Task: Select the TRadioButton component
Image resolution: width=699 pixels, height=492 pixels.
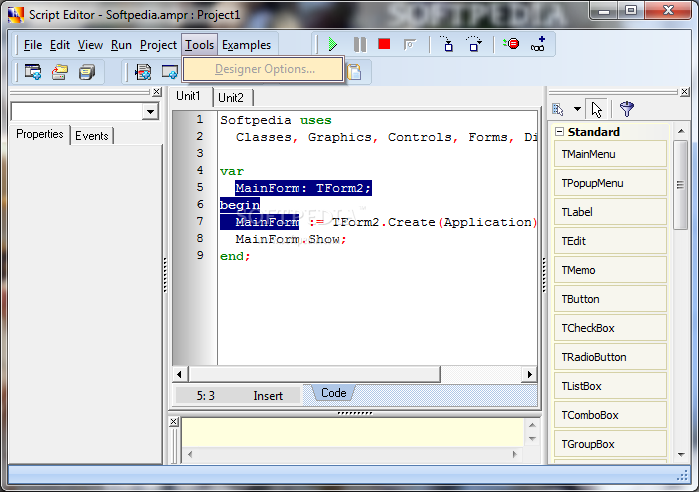Action: [610, 357]
